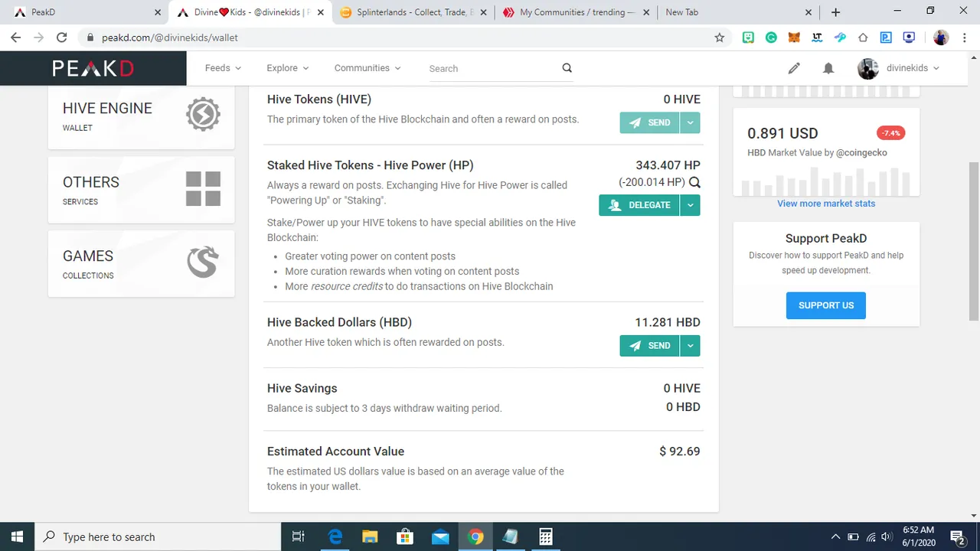The width and height of the screenshot is (980, 551).
Task: Click the 11.281 HBD balance
Action: click(x=668, y=322)
